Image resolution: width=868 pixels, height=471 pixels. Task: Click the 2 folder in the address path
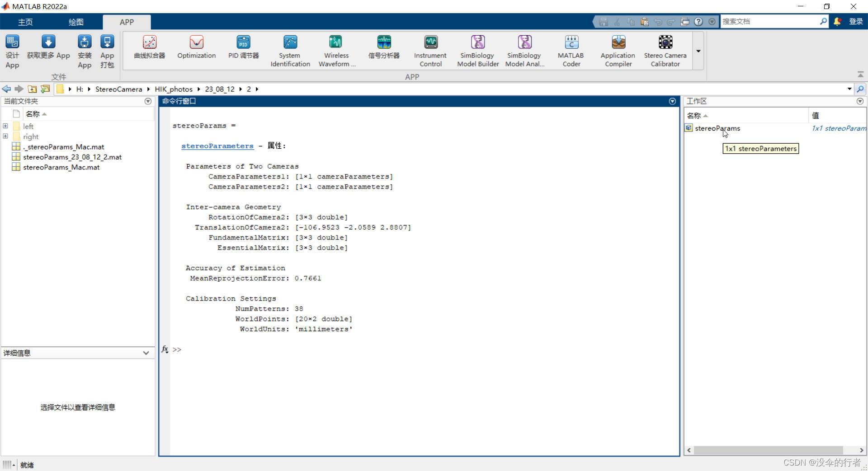coord(249,89)
